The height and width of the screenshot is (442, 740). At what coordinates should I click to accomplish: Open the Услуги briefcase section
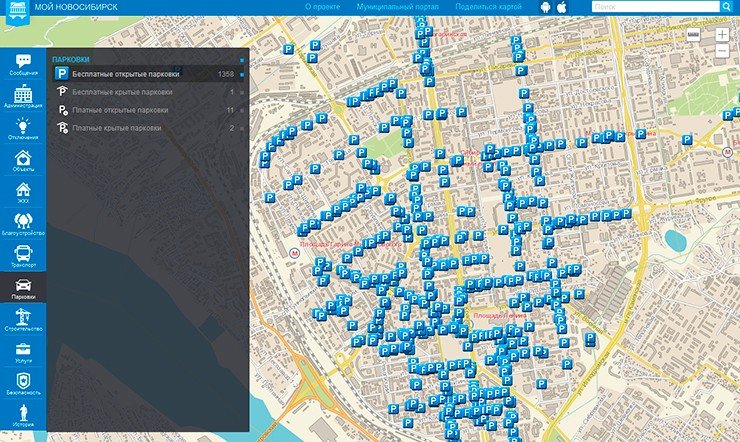click(23, 352)
